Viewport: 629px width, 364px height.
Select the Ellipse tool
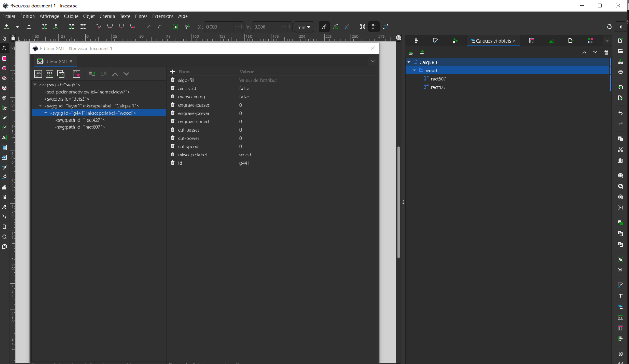4,68
